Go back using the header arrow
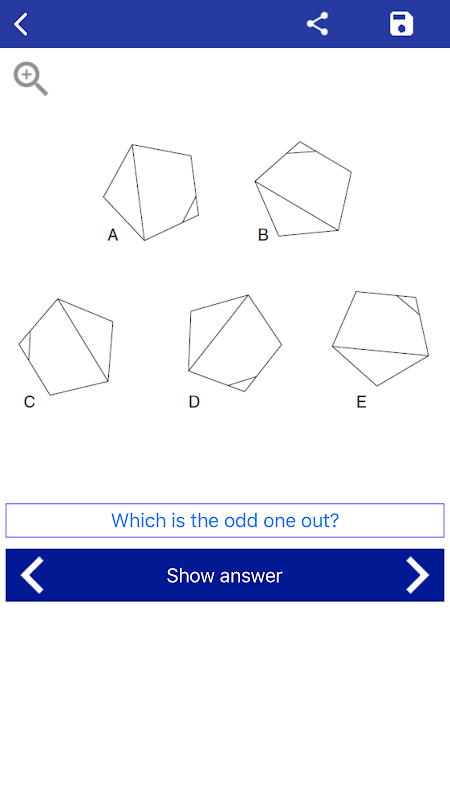The image size is (450, 800). coord(21,24)
